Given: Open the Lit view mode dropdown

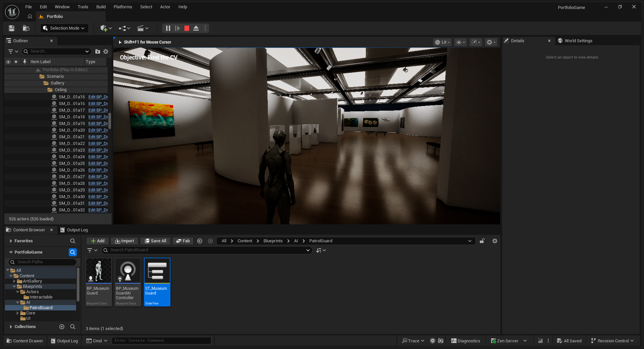Looking at the screenshot, I should coord(442,42).
